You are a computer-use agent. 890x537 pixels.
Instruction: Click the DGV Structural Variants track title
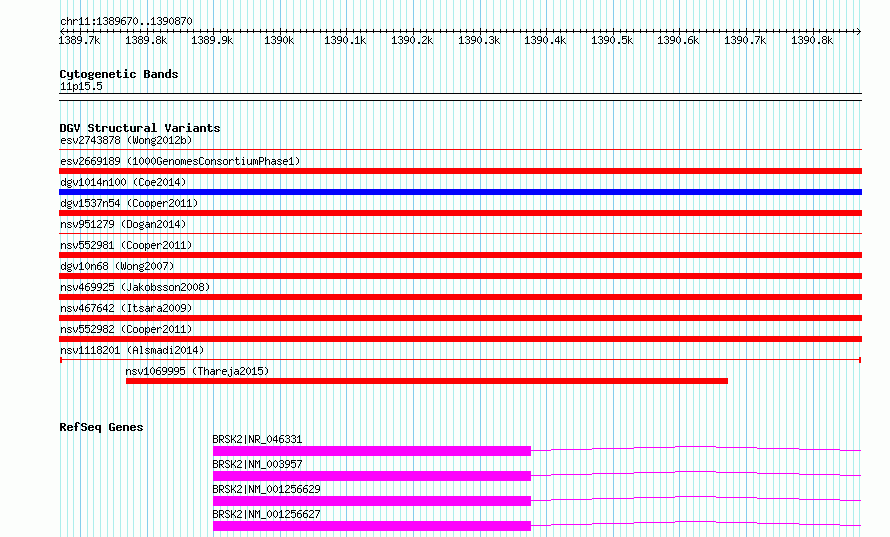point(140,128)
